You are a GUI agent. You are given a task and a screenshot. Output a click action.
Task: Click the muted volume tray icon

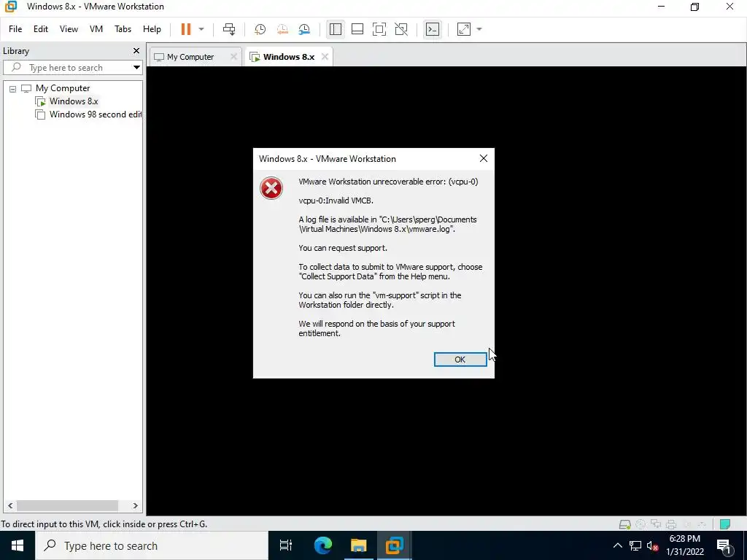tap(653, 545)
